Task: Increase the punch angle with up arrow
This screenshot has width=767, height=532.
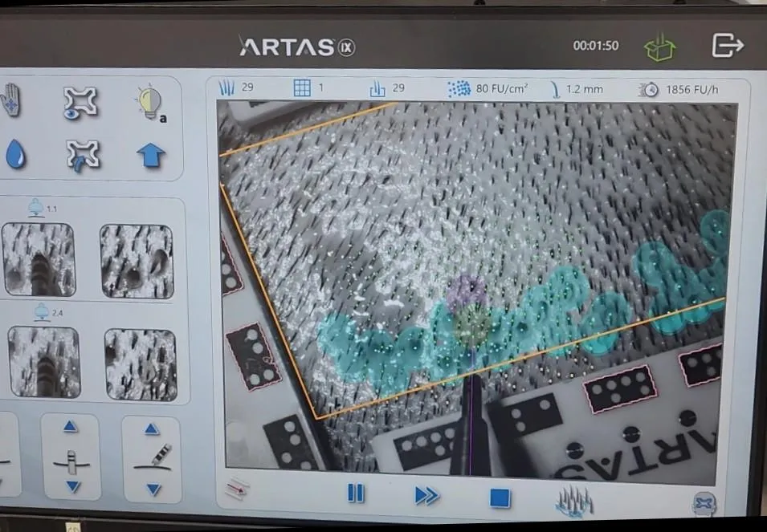Action: (x=152, y=429)
